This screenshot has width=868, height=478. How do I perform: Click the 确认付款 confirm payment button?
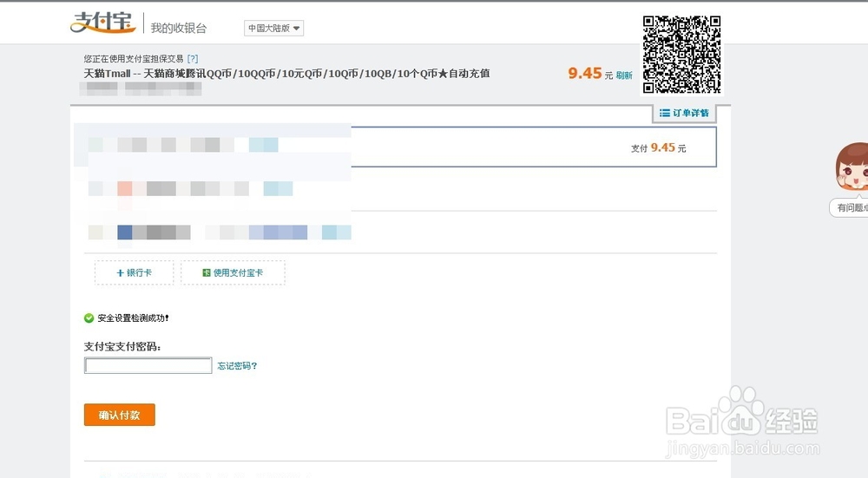(x=120, y=415)
